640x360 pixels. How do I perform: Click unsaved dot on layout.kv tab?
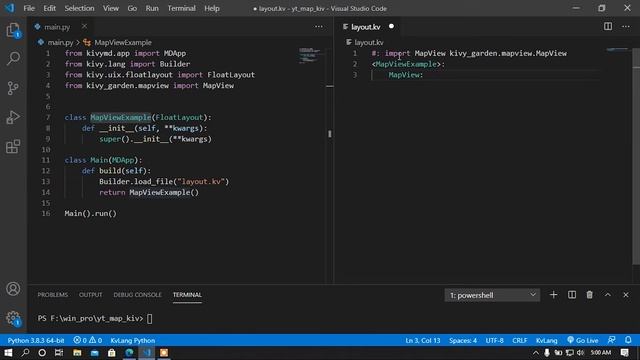(391, 27)
